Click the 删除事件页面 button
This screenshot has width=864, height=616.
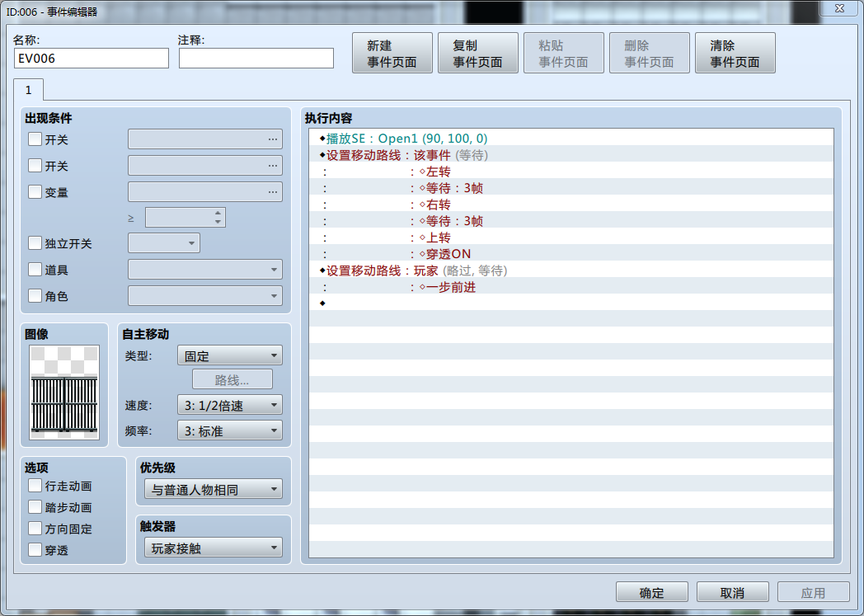[649, 54]
